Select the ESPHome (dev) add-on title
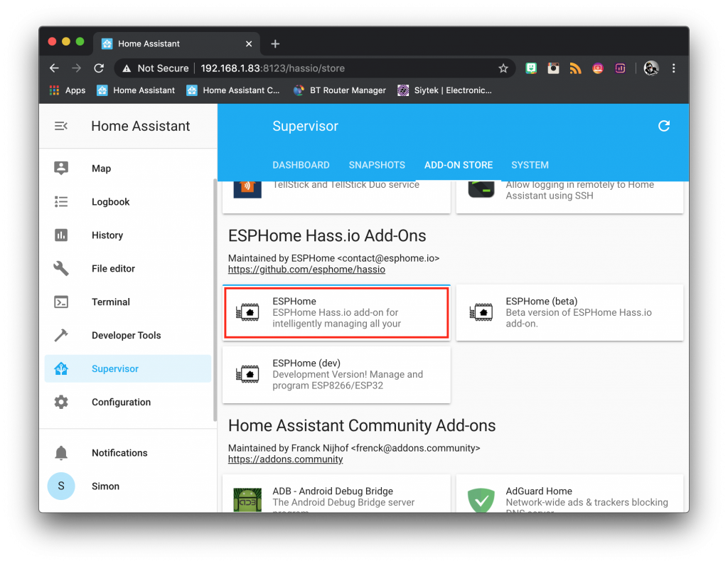This screenshot has width=728, height=564. pos(306,363)
